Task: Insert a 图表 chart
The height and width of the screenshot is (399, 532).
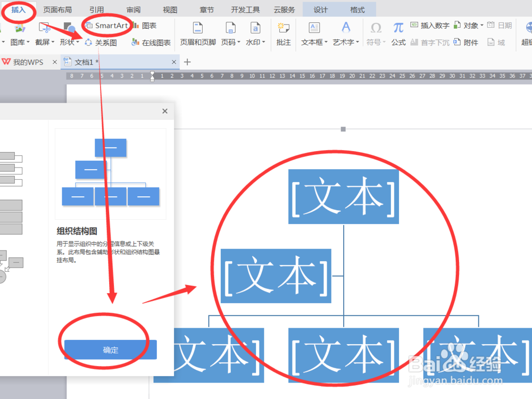Action: point(145,26)
